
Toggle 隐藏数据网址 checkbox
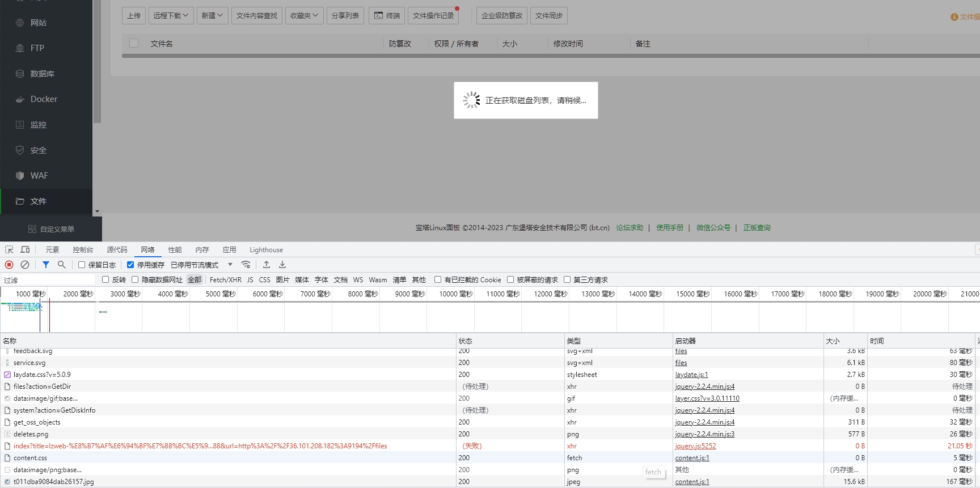(x=135, y=279)
